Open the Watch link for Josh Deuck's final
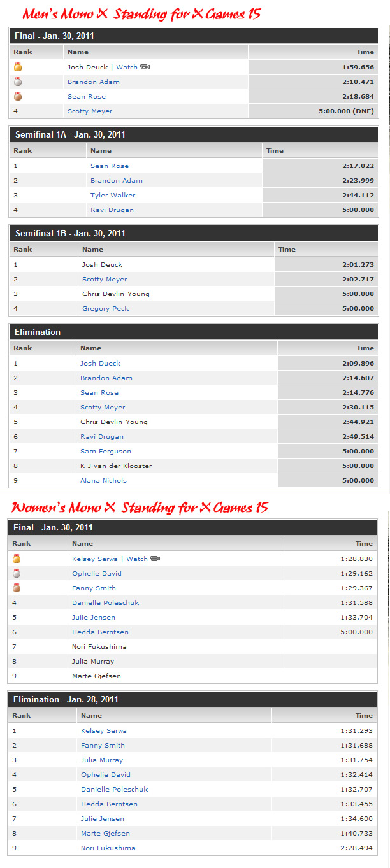The width and height of the screenshot is (390, 868). pos(127,67)
